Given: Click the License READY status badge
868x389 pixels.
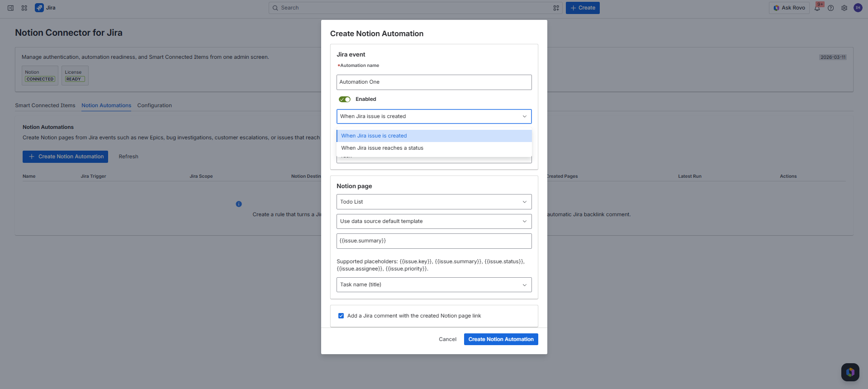Looking at the screenshot, I should click(75, 79).
